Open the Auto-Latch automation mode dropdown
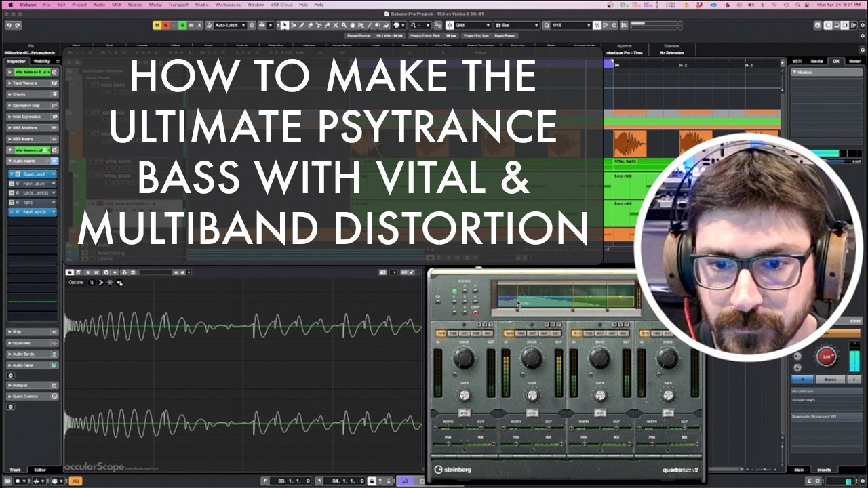Viewport: 868px width, 488px height. pos(231,26)
